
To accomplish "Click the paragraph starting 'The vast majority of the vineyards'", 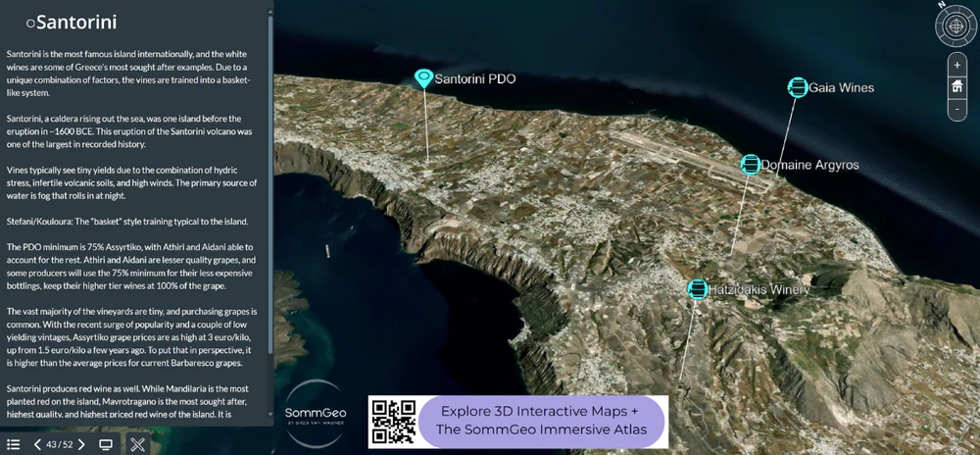I will point(131,337).
